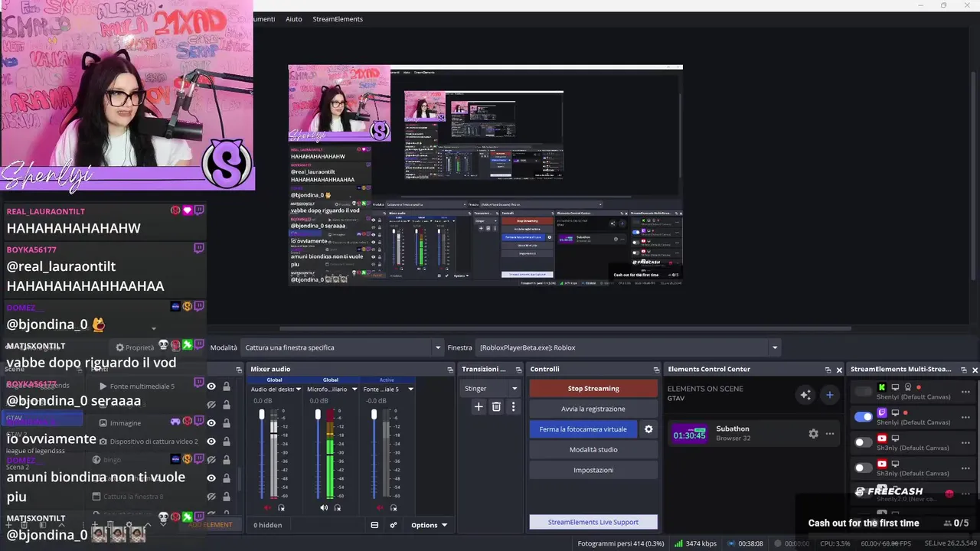This screenshot has height=551, width=980.
Task: Switch mixer layout using layout icon
Action: (x=374, y=525)
